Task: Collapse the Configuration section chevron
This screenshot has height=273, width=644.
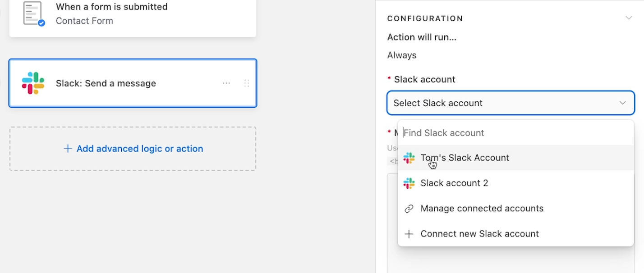Action: pyautogui.click(x=629, y=18)
